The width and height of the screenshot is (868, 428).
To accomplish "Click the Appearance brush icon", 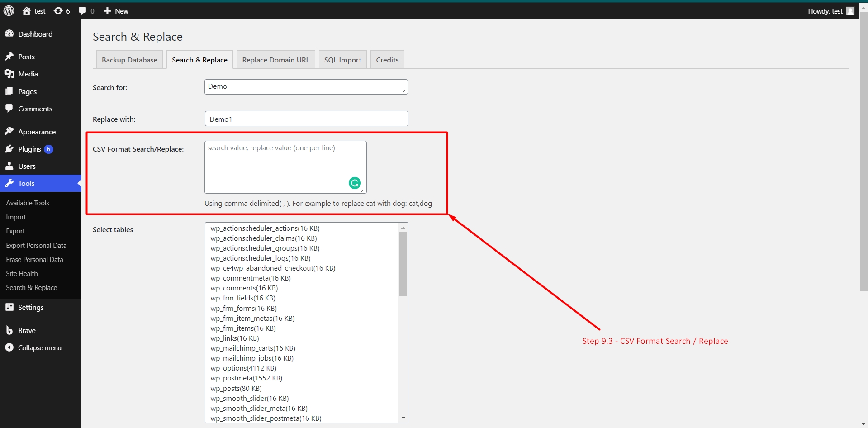I will pos(9,131).
